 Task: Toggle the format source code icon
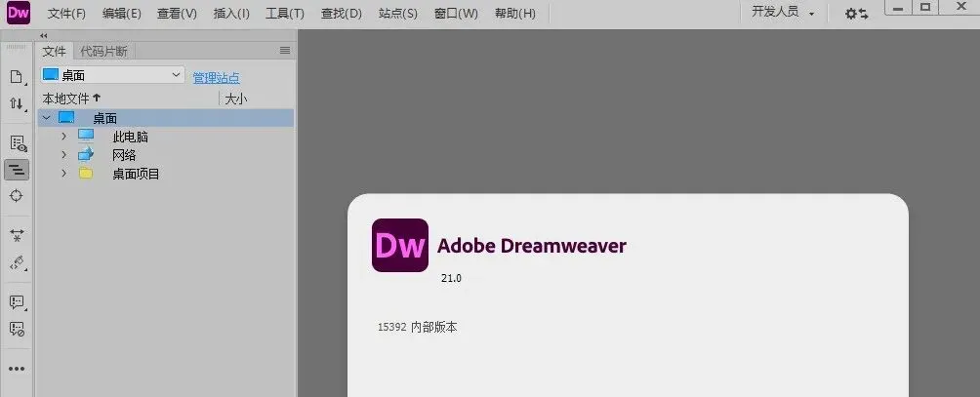[x=17, y=169]
